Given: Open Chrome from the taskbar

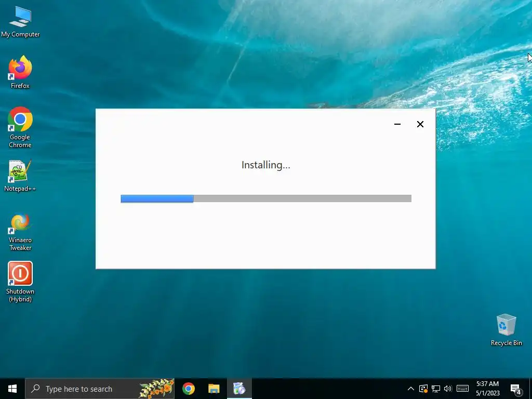Looking at the screenshot, I should (x=189, y=389).
